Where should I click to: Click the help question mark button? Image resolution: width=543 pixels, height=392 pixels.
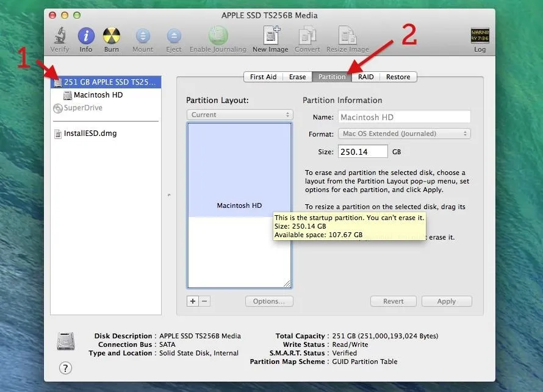coord(65,368)
